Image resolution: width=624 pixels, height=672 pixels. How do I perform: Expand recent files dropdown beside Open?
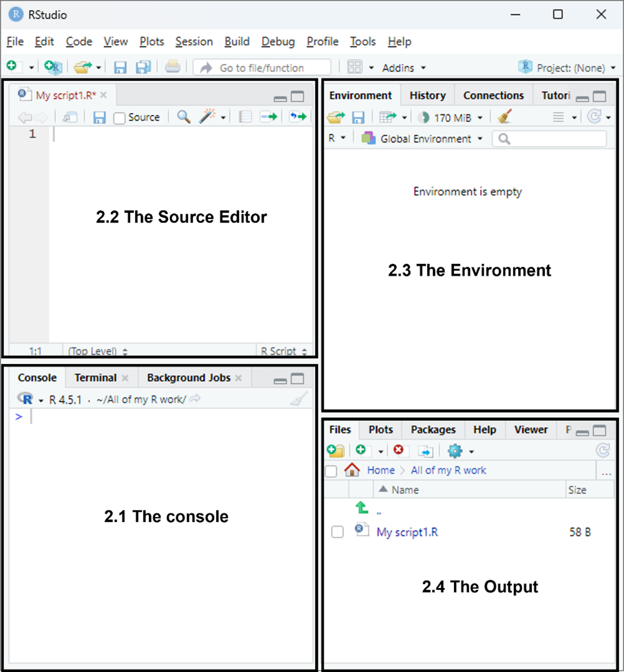tap(98, 68)
